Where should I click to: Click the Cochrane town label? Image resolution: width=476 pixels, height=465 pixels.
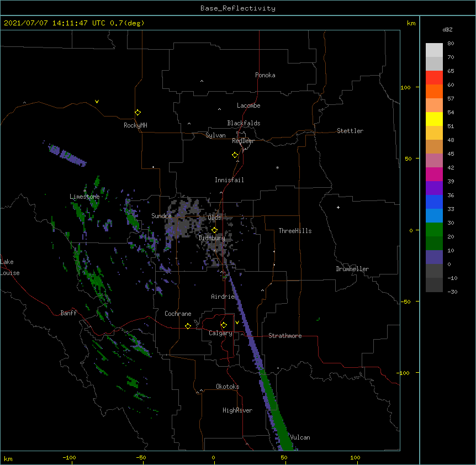[x=178, y=314]
